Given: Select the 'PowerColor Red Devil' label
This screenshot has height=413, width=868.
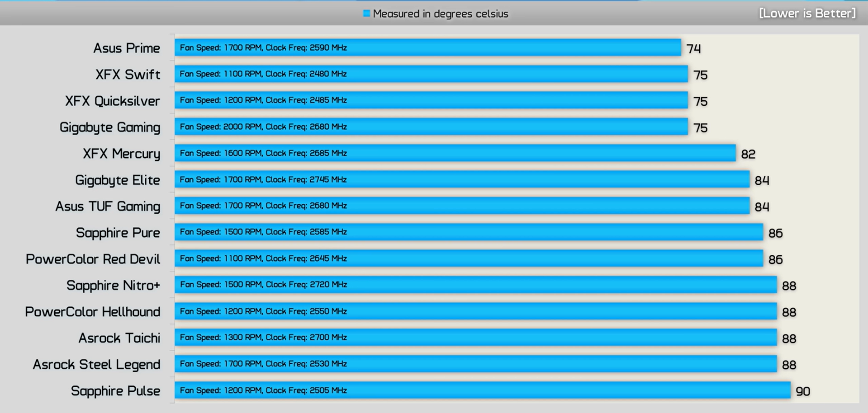Looking at the screenshot, I should point(93,259).
